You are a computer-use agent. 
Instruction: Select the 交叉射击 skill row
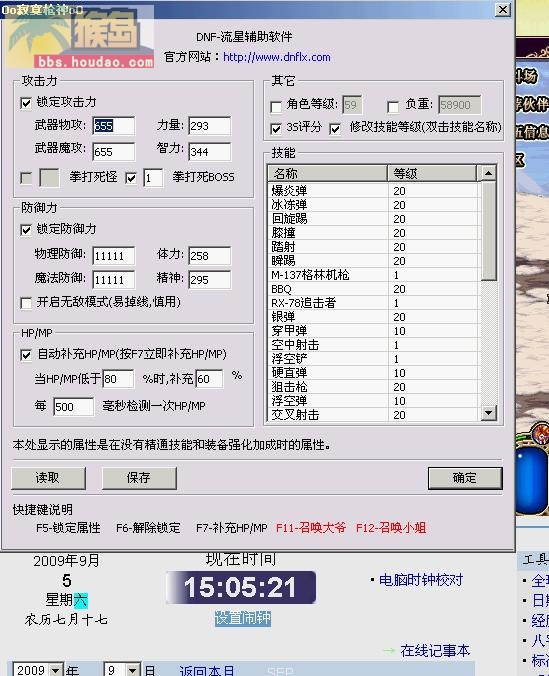[373, 415]
